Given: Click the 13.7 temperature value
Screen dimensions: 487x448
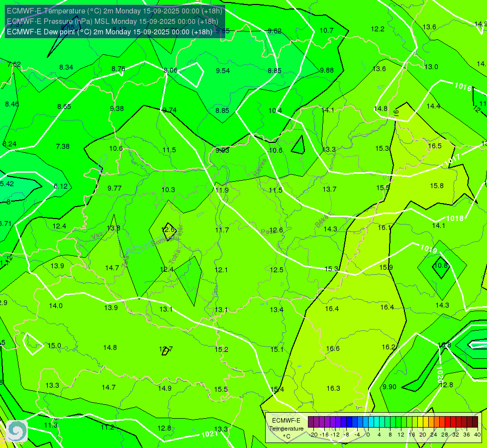Looking at the screenshot, I should [329, 189].
